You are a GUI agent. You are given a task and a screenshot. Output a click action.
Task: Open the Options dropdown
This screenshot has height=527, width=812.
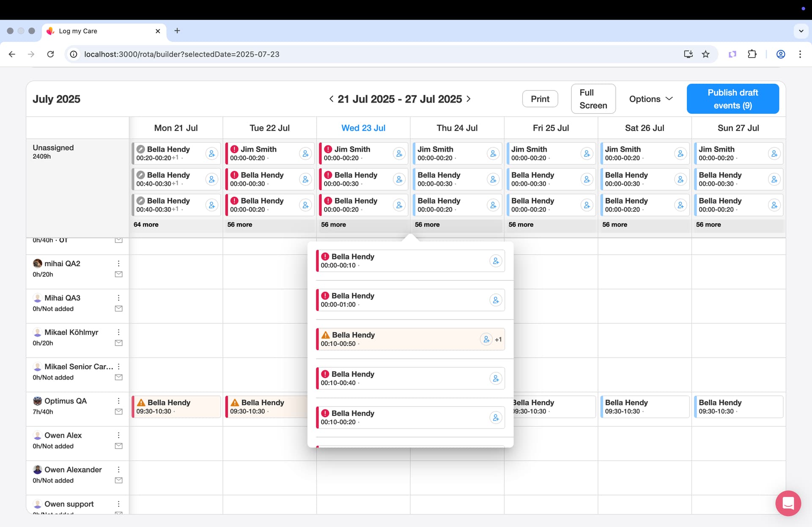650,99
